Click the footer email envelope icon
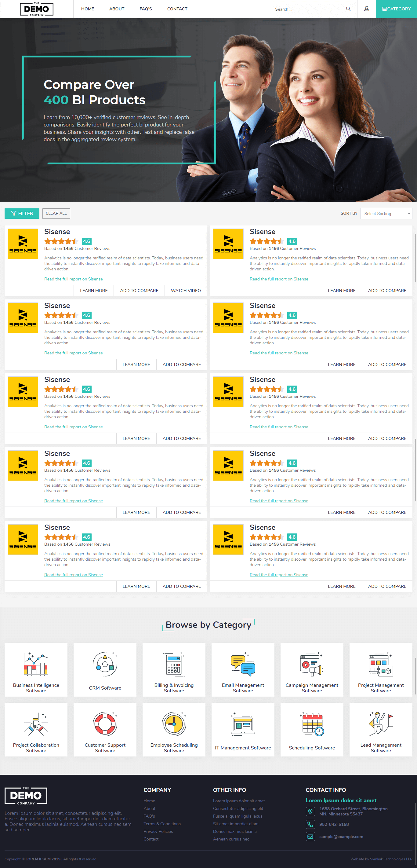 [x=310, y=836]
